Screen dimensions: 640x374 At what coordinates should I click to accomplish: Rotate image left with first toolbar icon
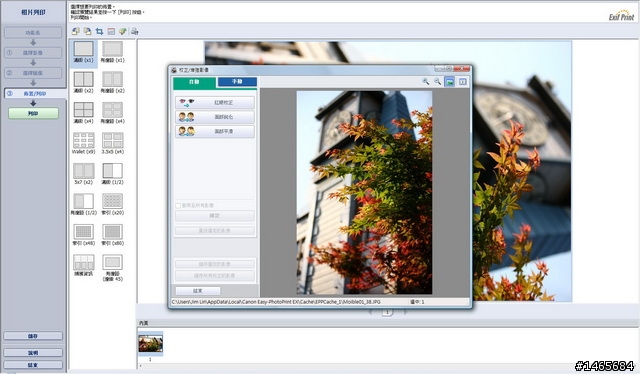76,31
